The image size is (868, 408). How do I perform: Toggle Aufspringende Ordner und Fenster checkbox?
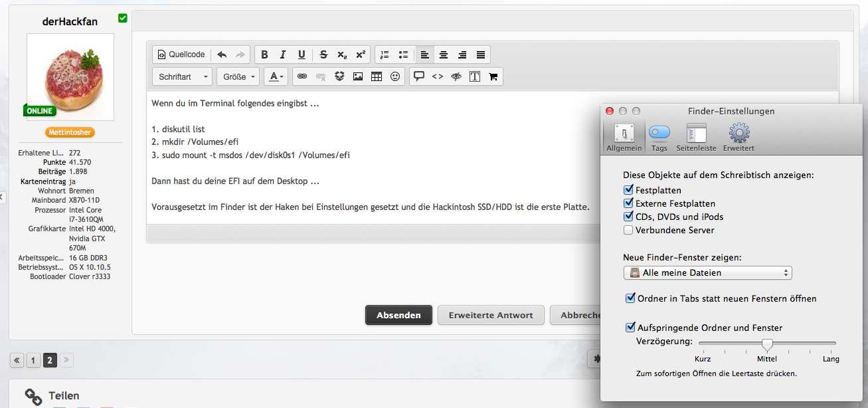click(x=630, y=328)
